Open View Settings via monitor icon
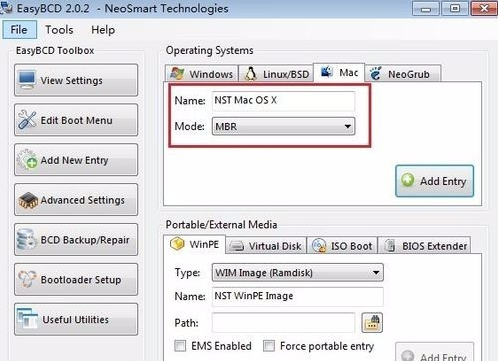 pos(27,80)
